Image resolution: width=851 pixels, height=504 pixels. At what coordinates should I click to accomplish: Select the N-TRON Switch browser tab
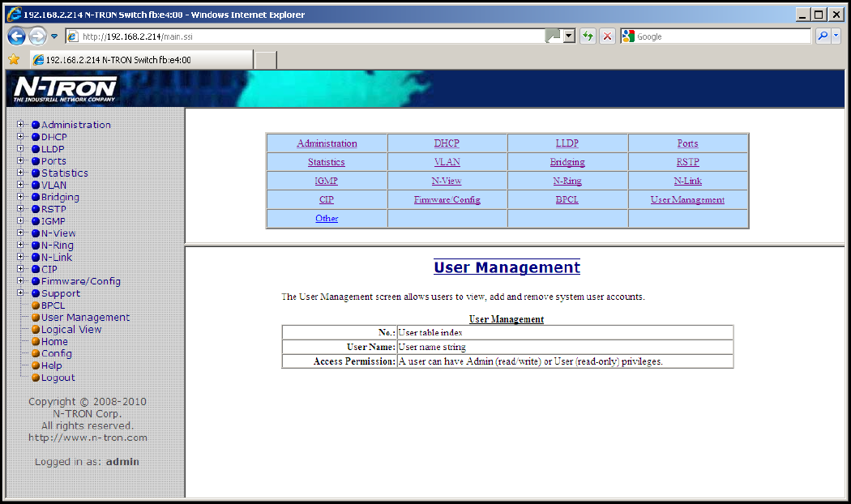[x=141, y=60]
